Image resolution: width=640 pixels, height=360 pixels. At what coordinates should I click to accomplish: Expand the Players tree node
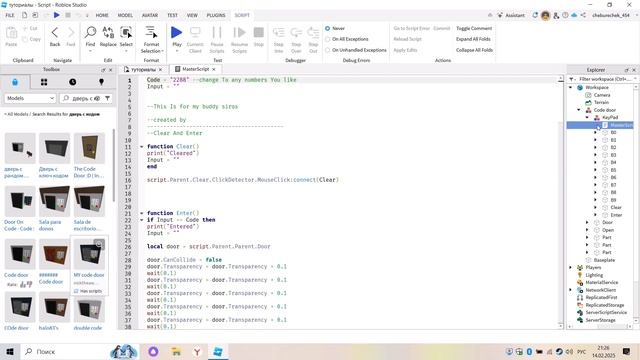[x=571, y=267]
